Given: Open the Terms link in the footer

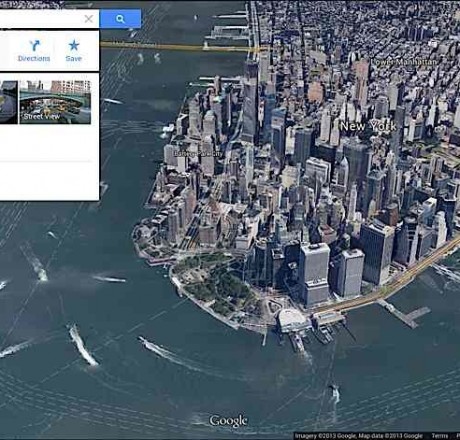Looking at the screenshot, I should point(440,436).
